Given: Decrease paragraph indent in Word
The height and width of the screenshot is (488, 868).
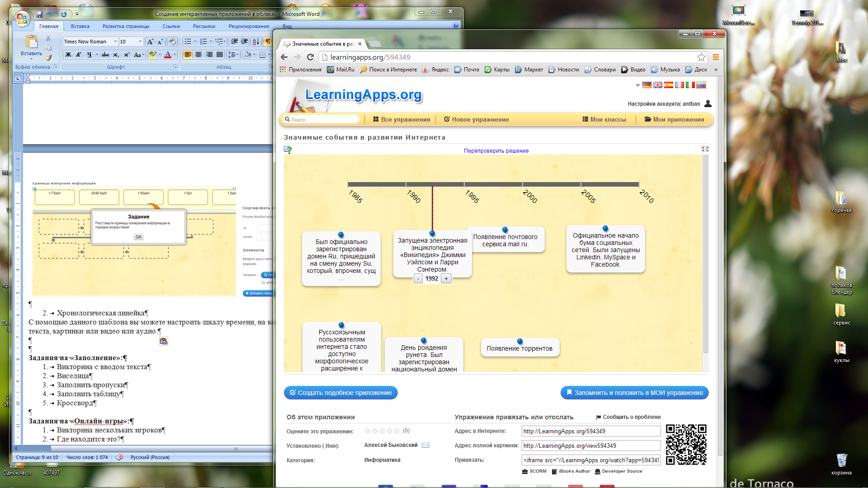Looking at the screenshot, I should pyautogui.click(x=234, y=42).
